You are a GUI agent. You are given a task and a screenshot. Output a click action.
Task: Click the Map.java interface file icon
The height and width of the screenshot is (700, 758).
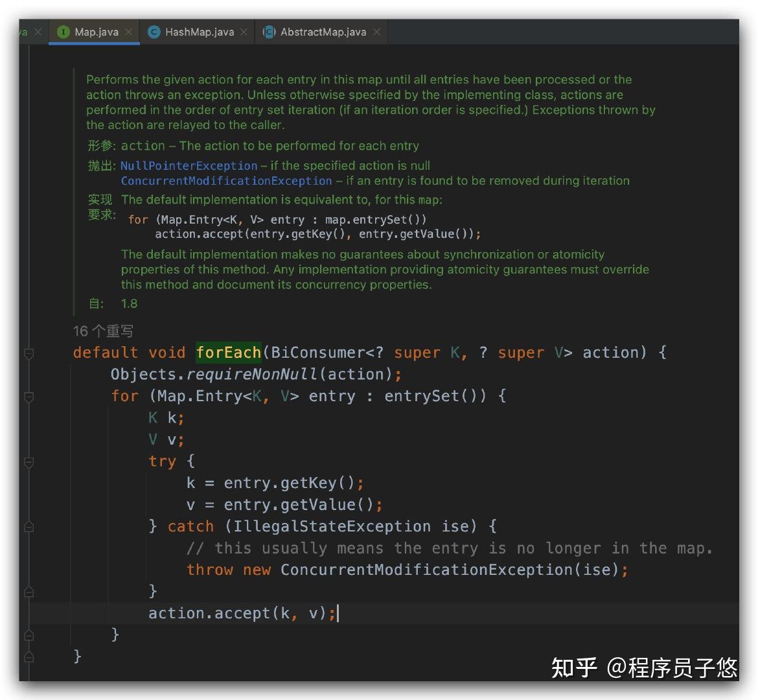click(x=63, y=32)
